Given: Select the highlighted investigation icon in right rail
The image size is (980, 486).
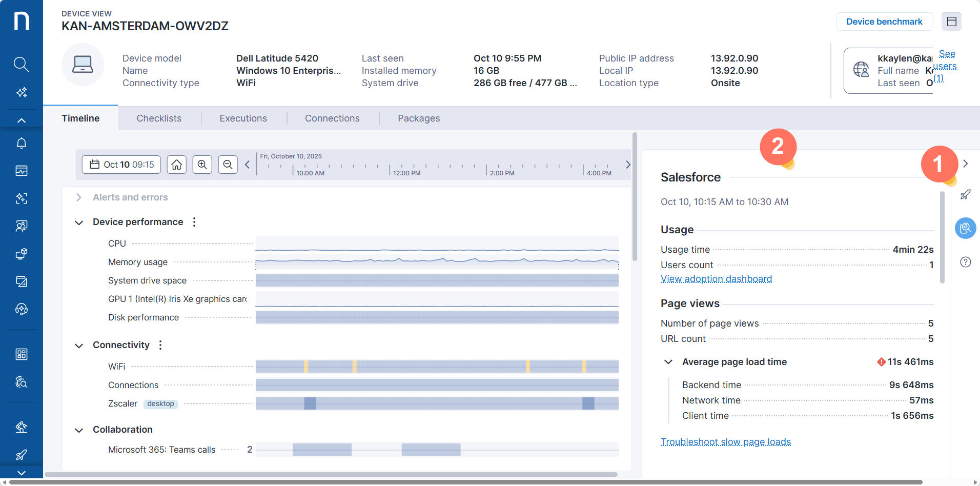Looking at the screenshot, I should (966, 228).
